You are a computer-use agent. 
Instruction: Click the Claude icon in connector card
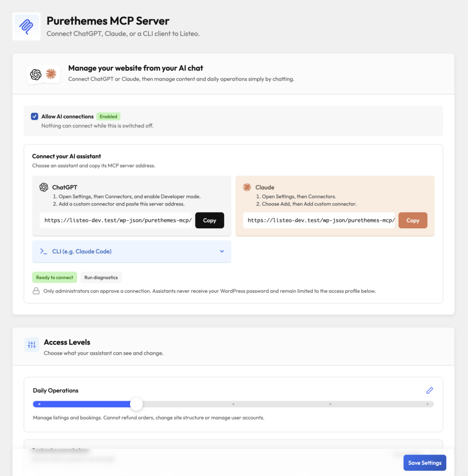(x=247, y=187)
